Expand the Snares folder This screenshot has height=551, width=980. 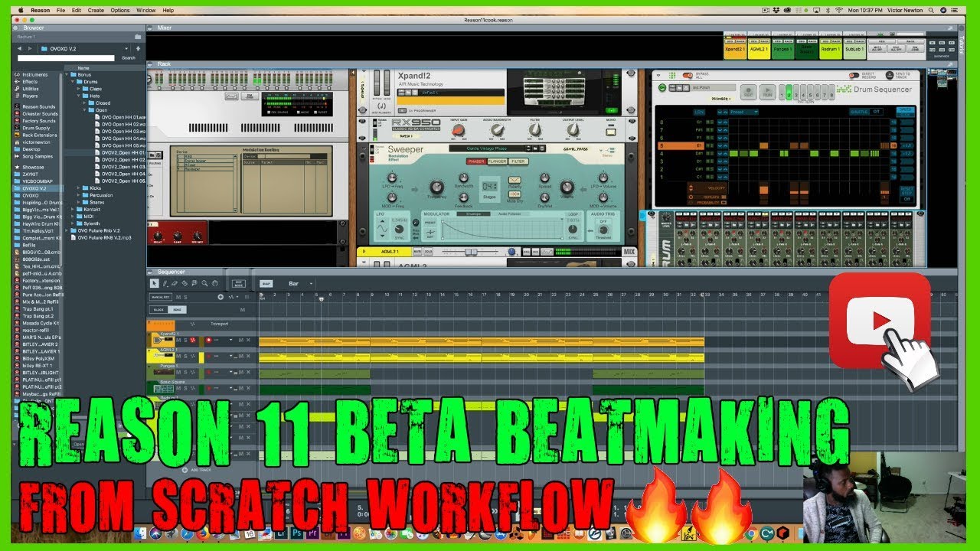point(78,202)
